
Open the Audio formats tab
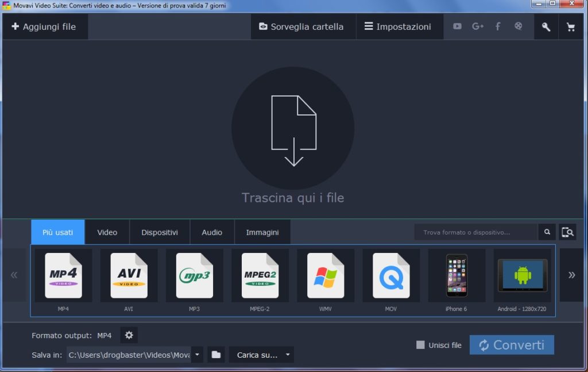tap(212, 232)
